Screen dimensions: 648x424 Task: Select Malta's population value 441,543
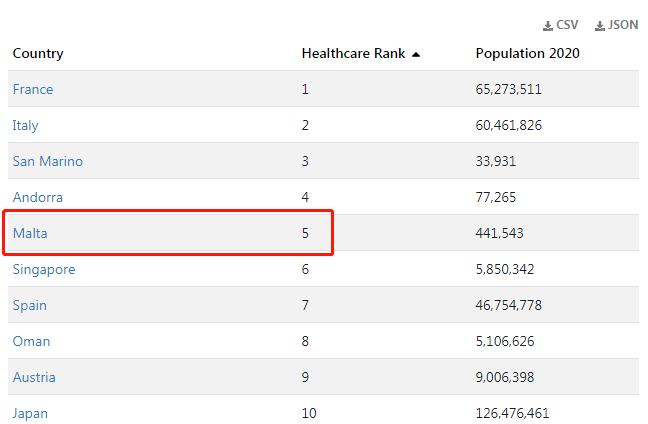pos(499,233)
